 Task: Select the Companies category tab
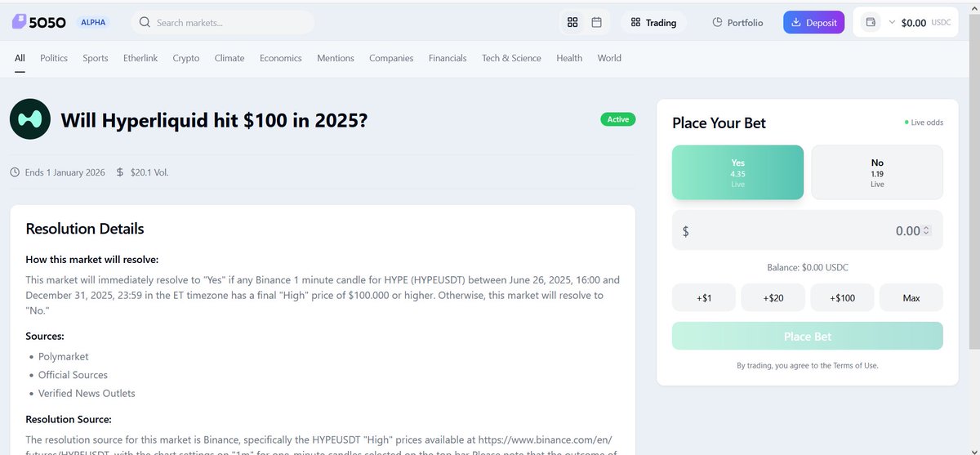391,58
